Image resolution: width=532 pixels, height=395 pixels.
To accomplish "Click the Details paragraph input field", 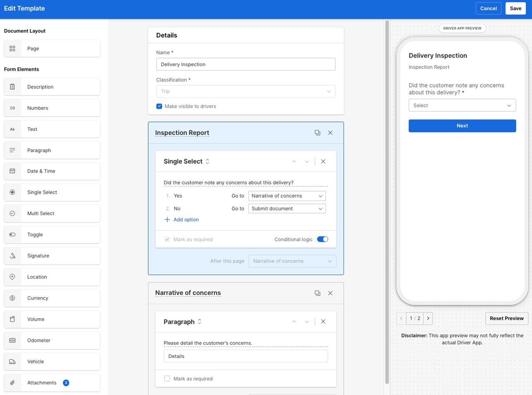I will pyautogui.click(x=246, y=356).
